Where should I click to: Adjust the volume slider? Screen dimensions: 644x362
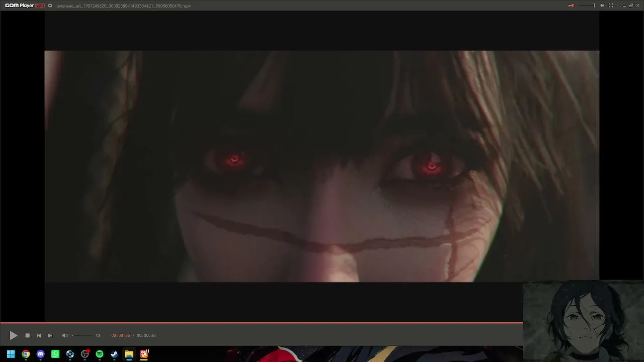[83, 335]
